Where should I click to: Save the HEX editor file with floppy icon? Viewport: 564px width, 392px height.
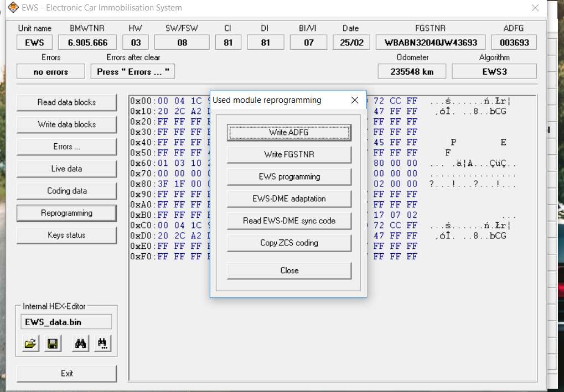[53, 344]
